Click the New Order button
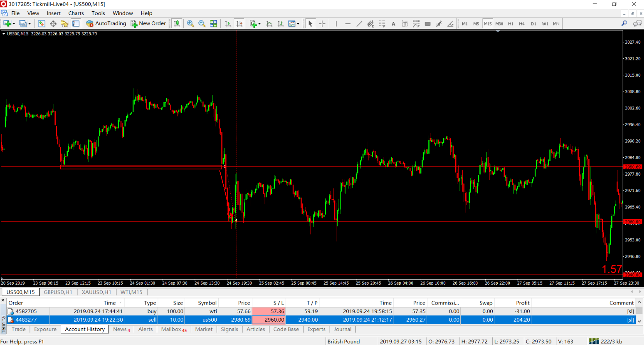This screenshot has height=345, width=644. coord(148,23)
